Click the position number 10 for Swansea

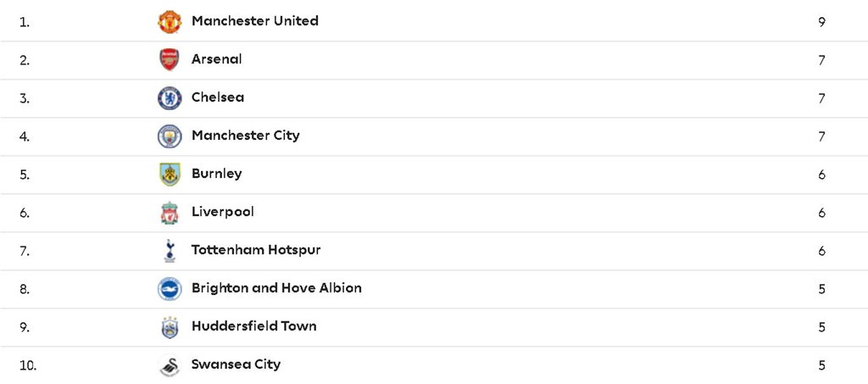click(x=28, y=365)
